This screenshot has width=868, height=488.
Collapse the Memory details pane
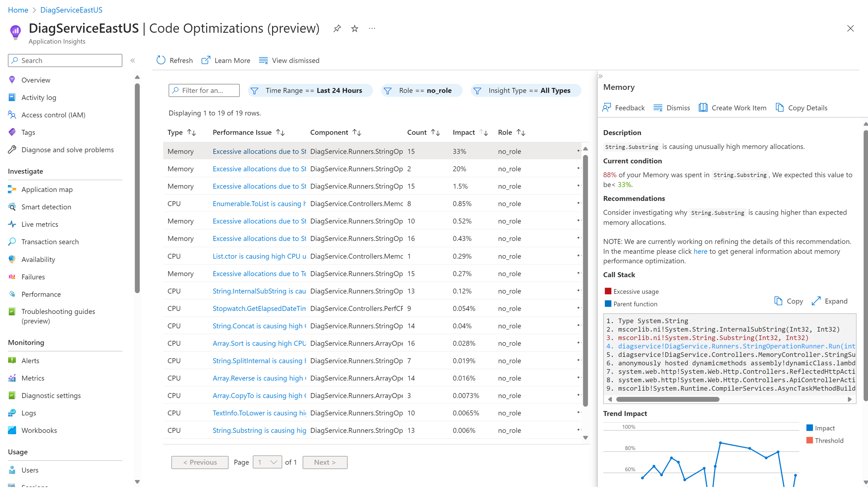[600, 76]
